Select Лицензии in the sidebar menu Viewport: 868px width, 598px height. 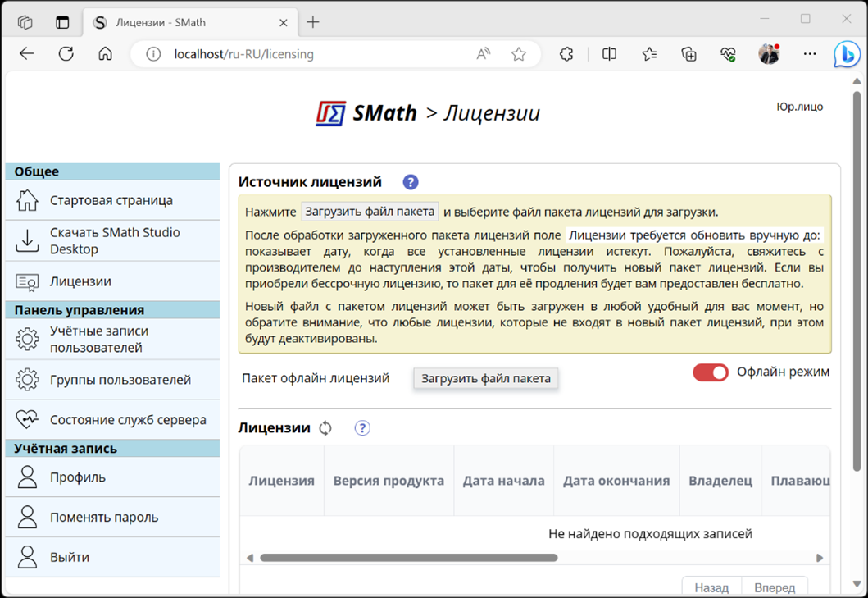pos(112,281)
